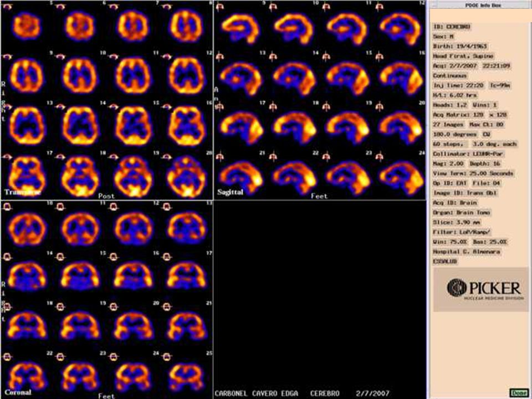This screenshot has height=399, width=532.
Task: Click the orientation icon of sagittal slice 18
Action: click(x=273, y=107)
